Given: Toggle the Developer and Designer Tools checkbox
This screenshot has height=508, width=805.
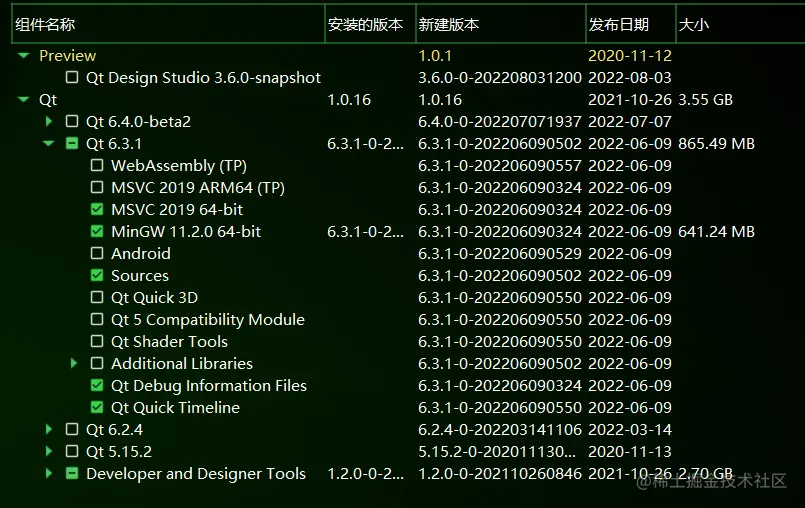Looking at the screenshot, I should pyautogui.click(x=72, y=474).
